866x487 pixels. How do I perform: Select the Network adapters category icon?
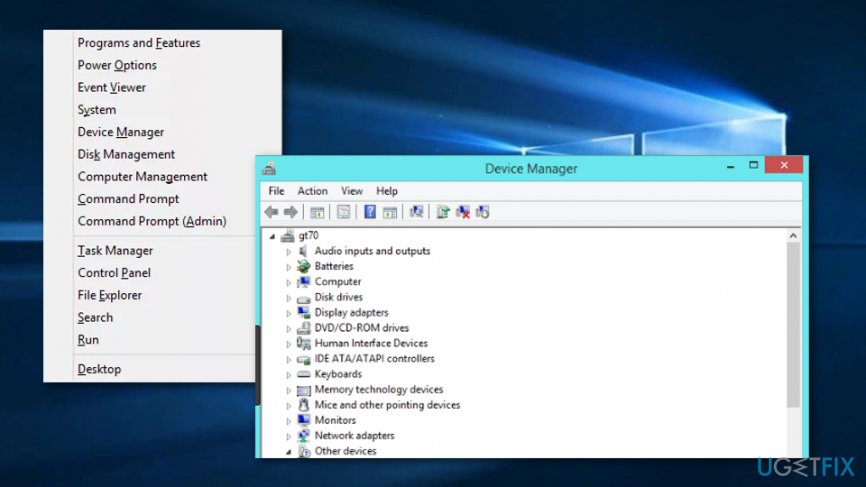click(x=303, y=436)
